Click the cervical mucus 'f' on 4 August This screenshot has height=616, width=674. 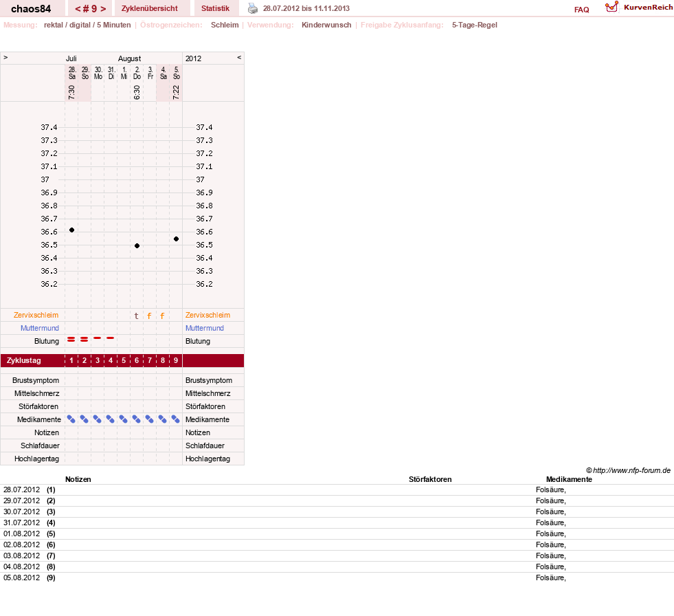pyautogui.click(x=162, y=316)
